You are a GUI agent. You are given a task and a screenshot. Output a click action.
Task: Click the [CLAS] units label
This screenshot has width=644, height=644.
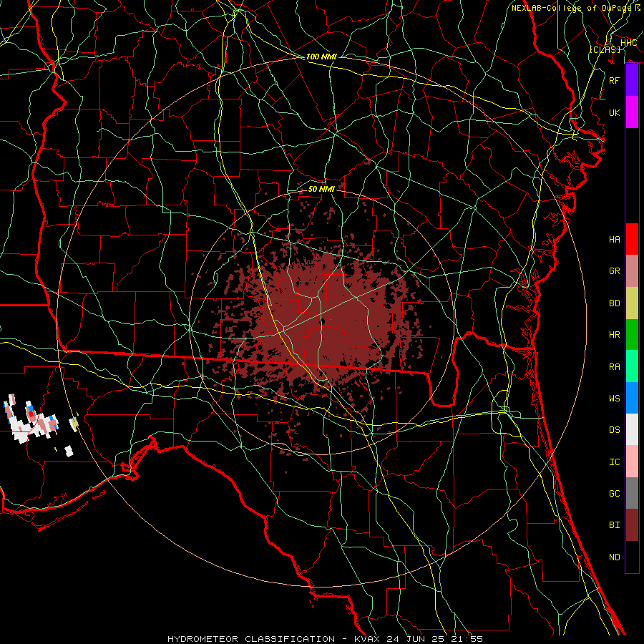coord(605,49)
